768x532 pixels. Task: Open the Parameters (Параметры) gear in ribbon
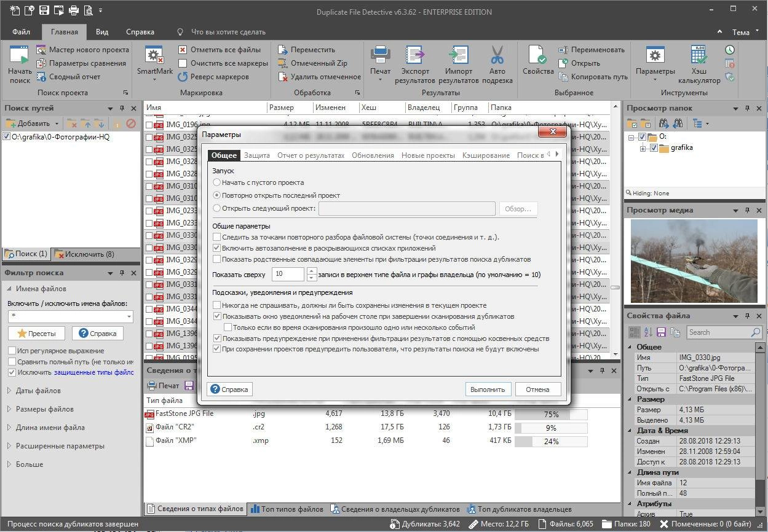[655, 64]
